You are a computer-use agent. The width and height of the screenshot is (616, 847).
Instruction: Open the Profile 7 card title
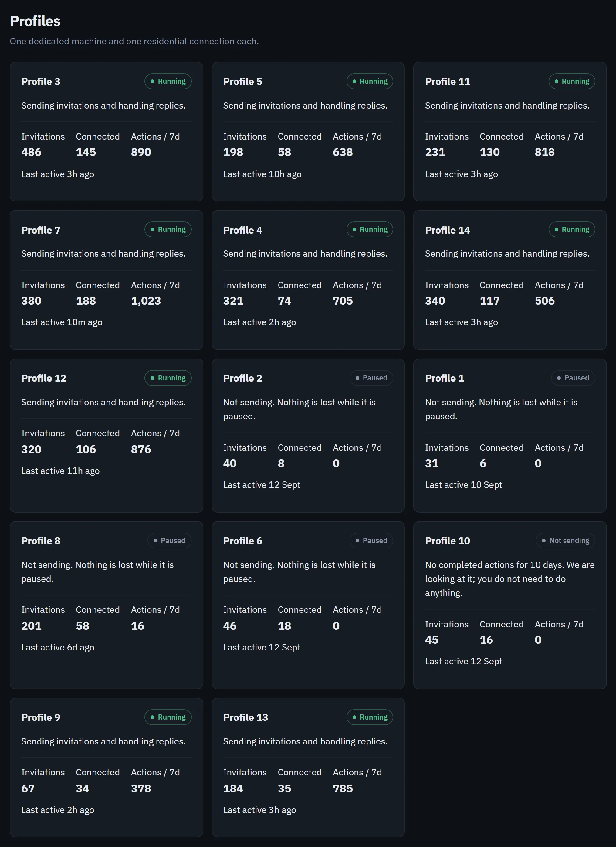click(x=41, y=230)
